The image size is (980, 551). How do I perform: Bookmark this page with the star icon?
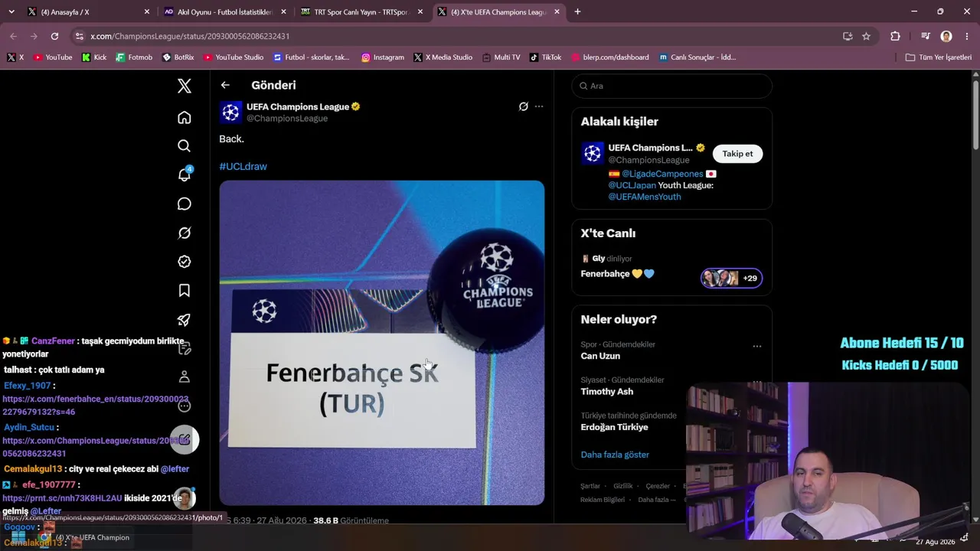click(866, 36)
